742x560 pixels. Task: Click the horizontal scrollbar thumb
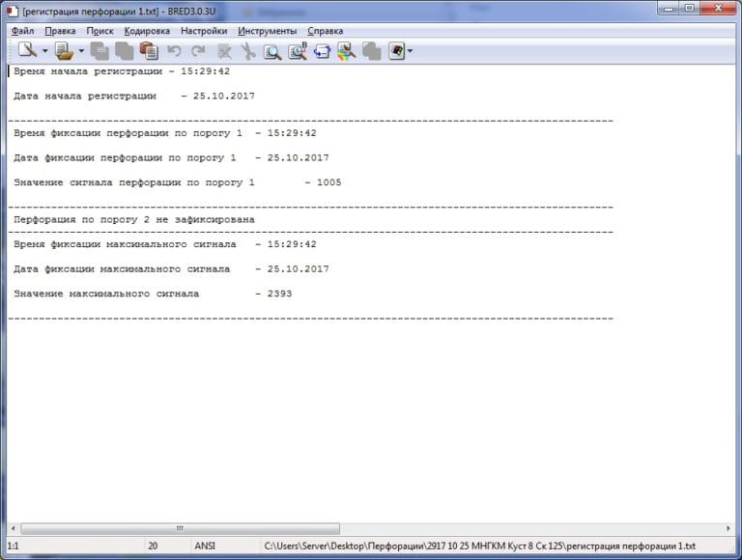(x=181, y=528)
